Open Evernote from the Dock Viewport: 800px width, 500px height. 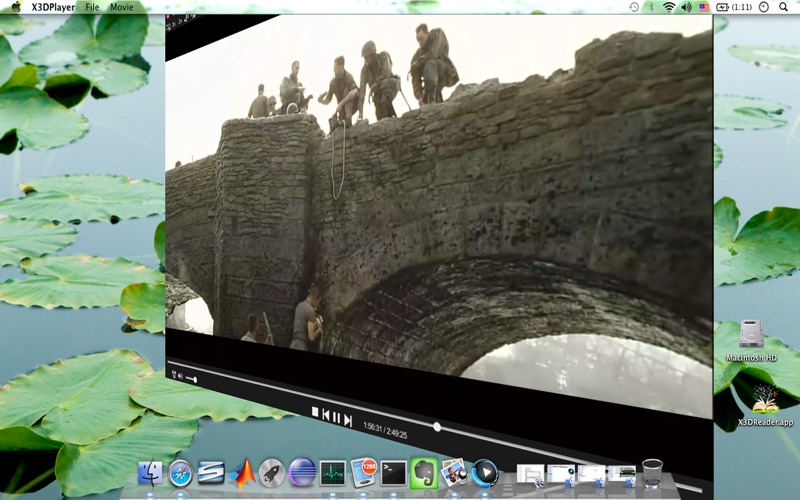point(424,473)
